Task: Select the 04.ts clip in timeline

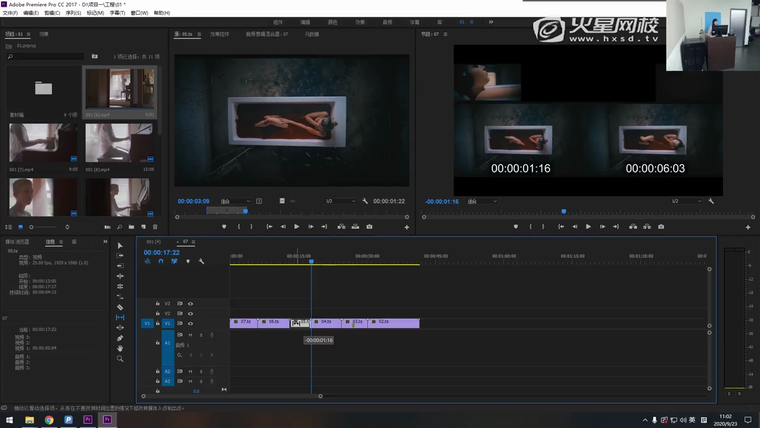Action: click(328, 322)
